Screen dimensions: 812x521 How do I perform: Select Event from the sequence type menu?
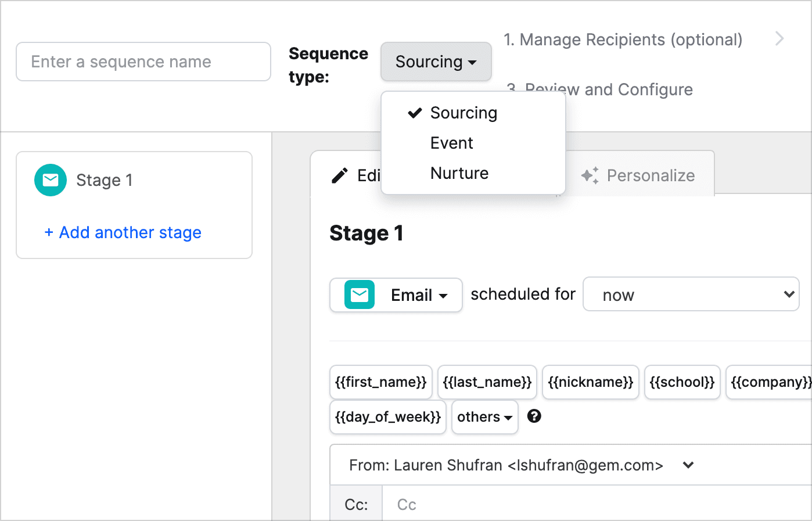[x=451, y=142]
